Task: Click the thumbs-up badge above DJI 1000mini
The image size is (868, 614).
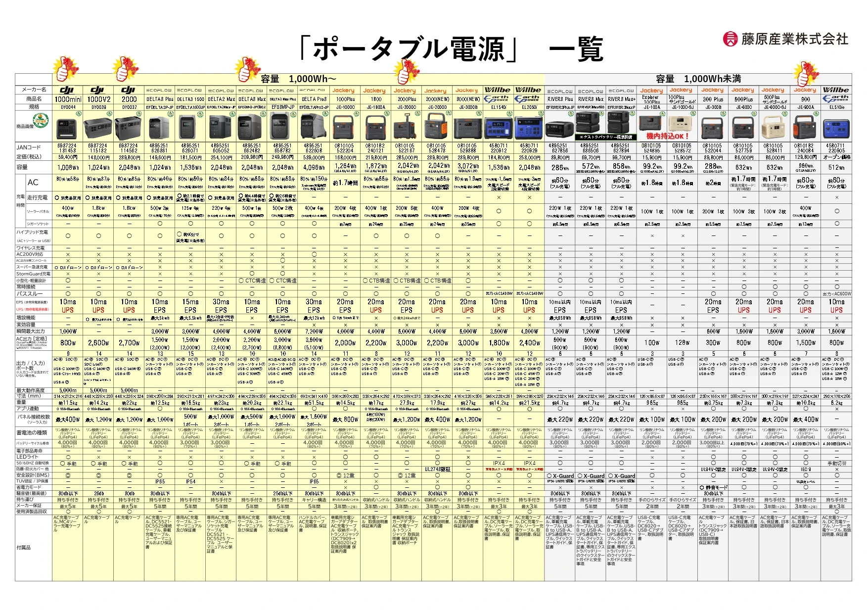Action: coord(66,68)
